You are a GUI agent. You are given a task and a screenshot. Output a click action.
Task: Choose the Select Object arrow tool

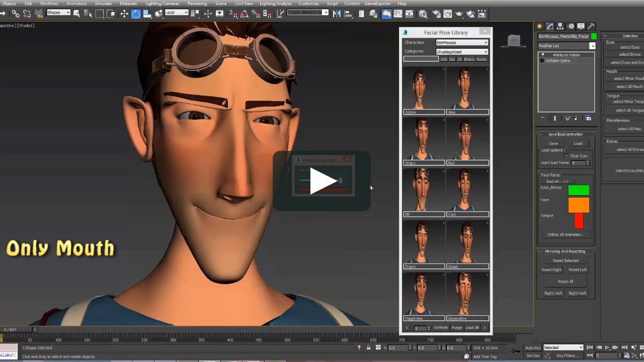tap(76, 14)
